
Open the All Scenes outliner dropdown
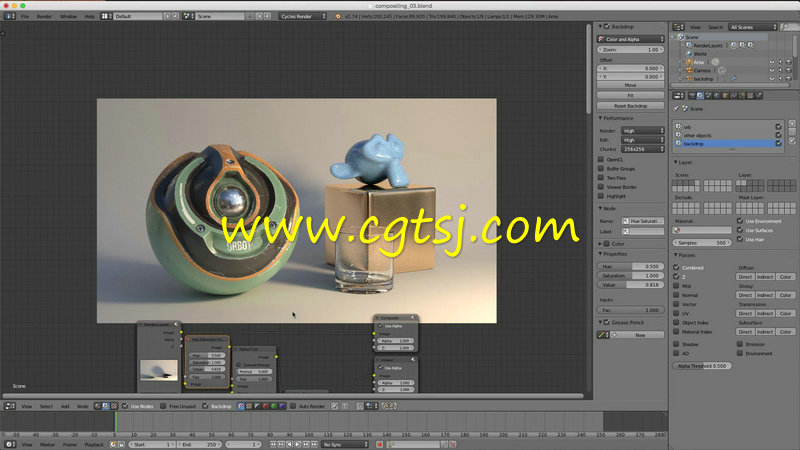click(x=753, y=27)
